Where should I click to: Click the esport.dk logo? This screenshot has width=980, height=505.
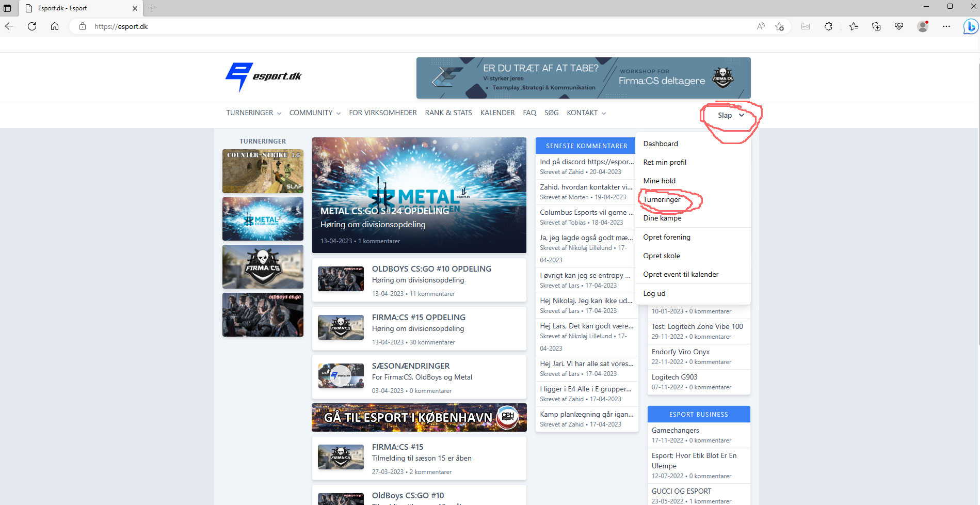click(264, 76)
